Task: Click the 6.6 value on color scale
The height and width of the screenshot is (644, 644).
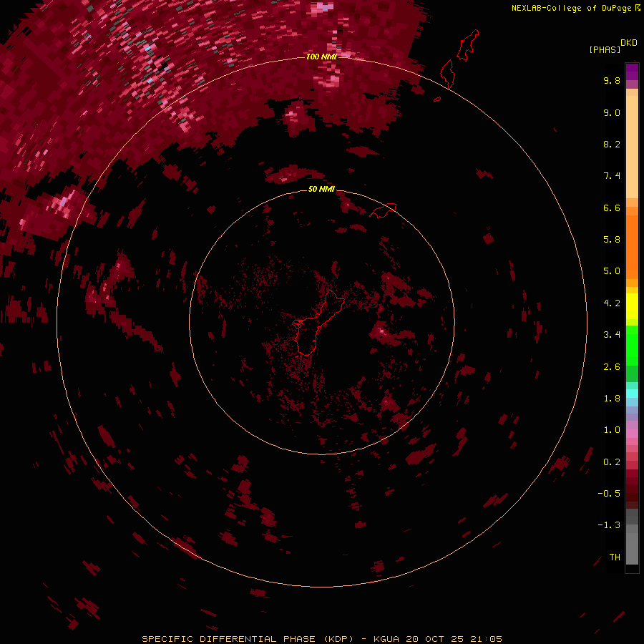Action: [x=612, y=208]
